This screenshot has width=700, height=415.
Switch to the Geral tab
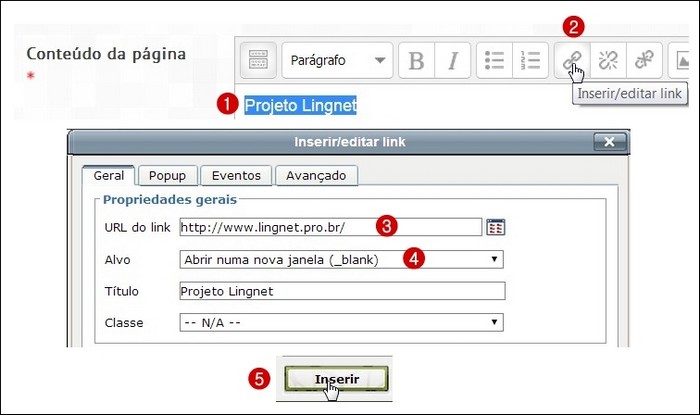[x=108, y=175]
